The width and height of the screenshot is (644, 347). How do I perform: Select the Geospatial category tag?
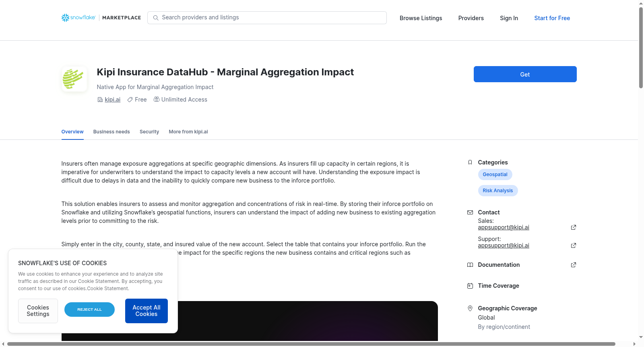(x=495, y=175)
